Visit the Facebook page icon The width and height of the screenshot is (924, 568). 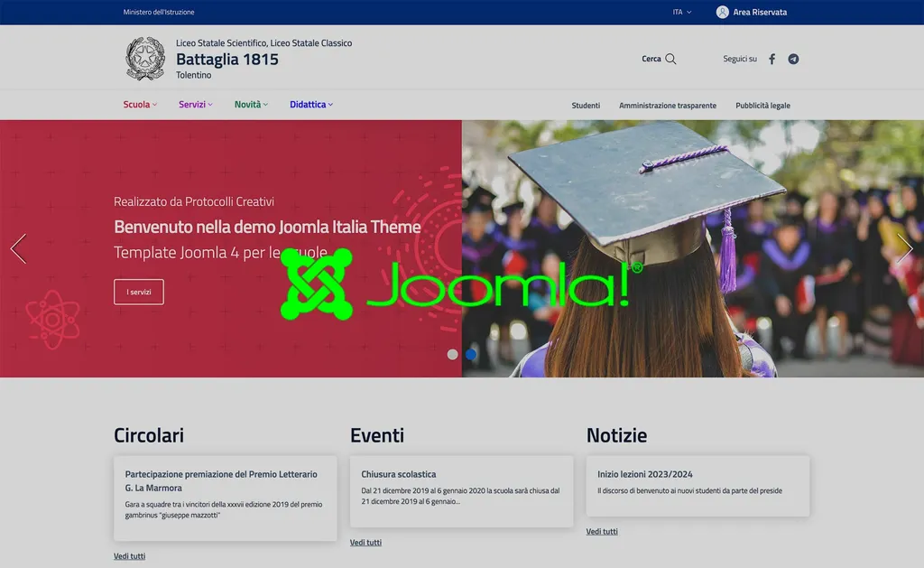pos(772,59)
